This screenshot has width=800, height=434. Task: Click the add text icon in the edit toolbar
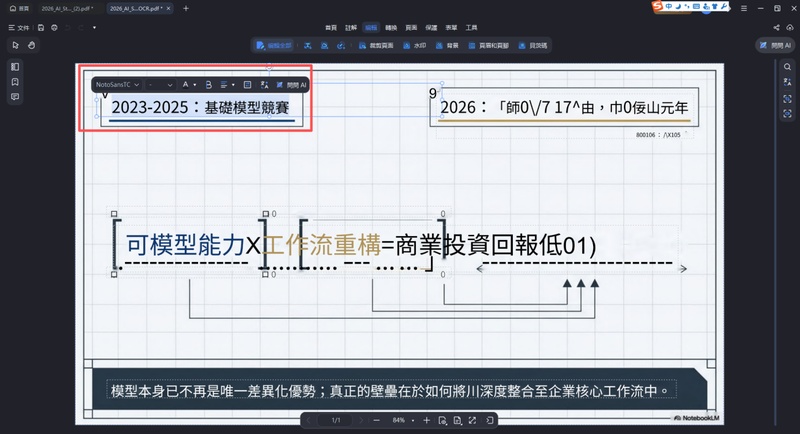click(x=308, y=45)
